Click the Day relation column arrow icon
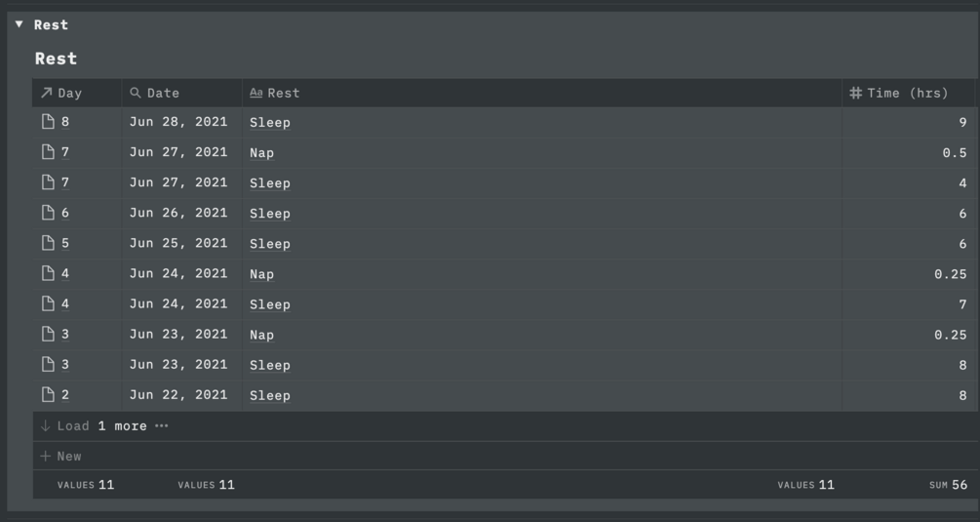 click(x=46, y=93)
